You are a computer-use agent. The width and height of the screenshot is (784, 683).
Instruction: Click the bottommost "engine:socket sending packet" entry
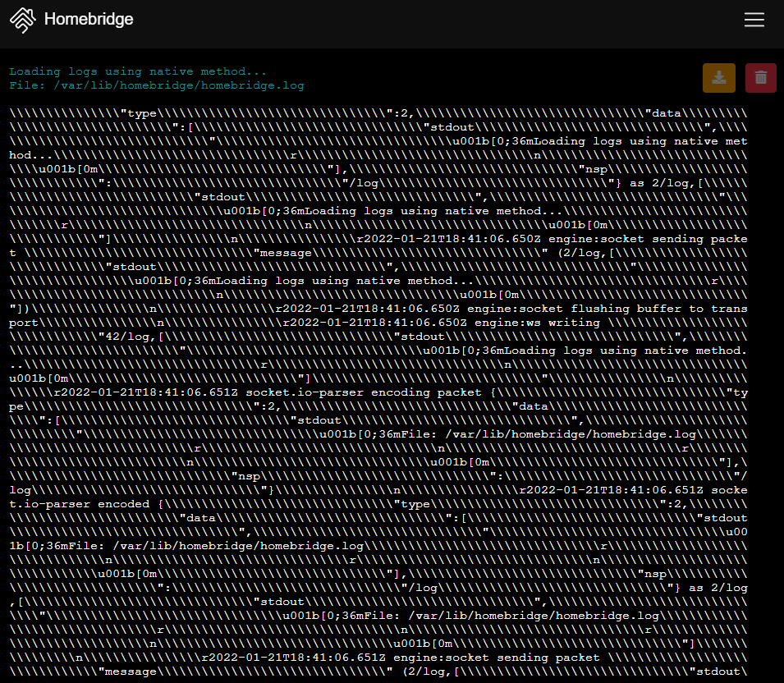point(497,658)
